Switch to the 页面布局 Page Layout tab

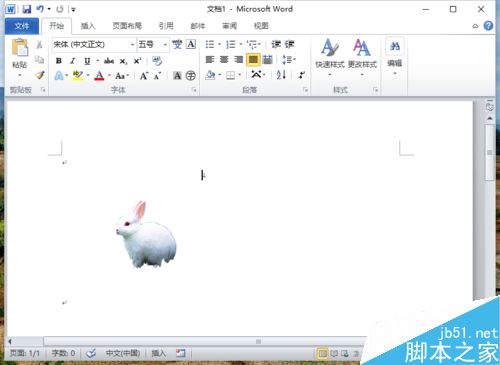tap(127, 26)
